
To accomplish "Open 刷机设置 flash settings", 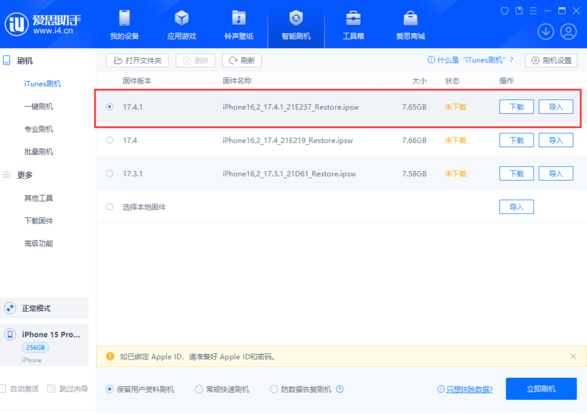I will pos(551,60).
